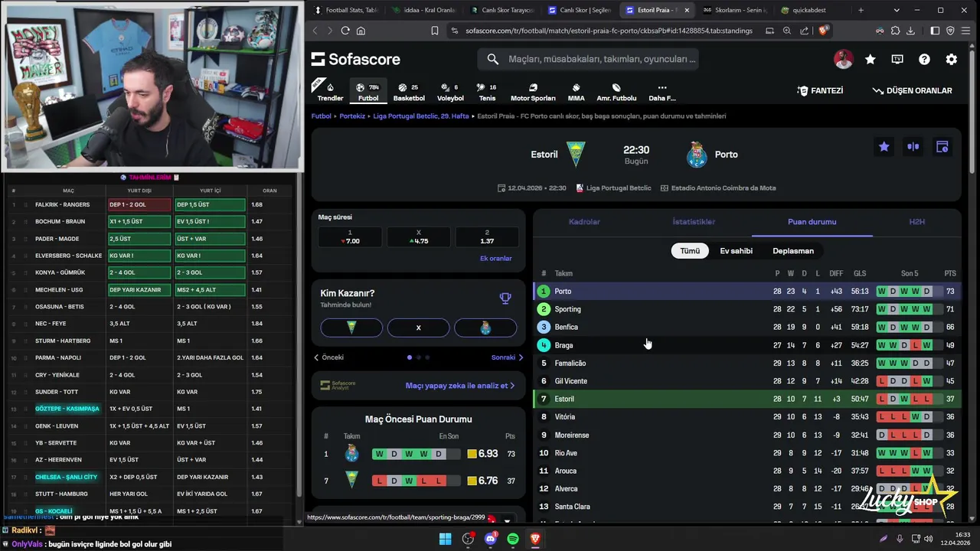Click the trophy icon in Kim Kazanır card
Screen dimensions: 980x551
click(505, 298)
